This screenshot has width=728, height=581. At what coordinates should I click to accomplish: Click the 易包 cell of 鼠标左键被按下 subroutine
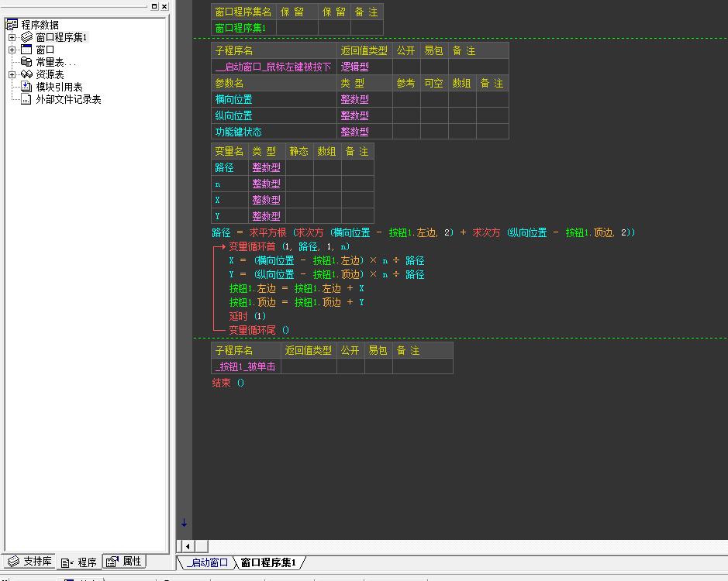click(434, 67)
